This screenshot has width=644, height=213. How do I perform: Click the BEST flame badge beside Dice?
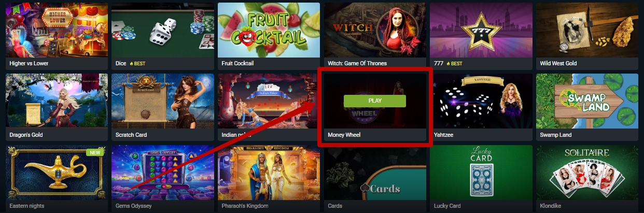137,63
